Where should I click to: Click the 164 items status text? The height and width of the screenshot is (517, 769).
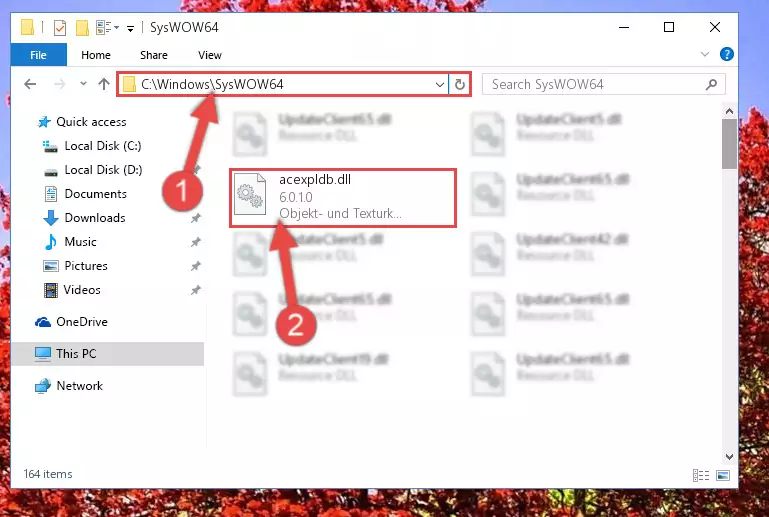[48, 474]
